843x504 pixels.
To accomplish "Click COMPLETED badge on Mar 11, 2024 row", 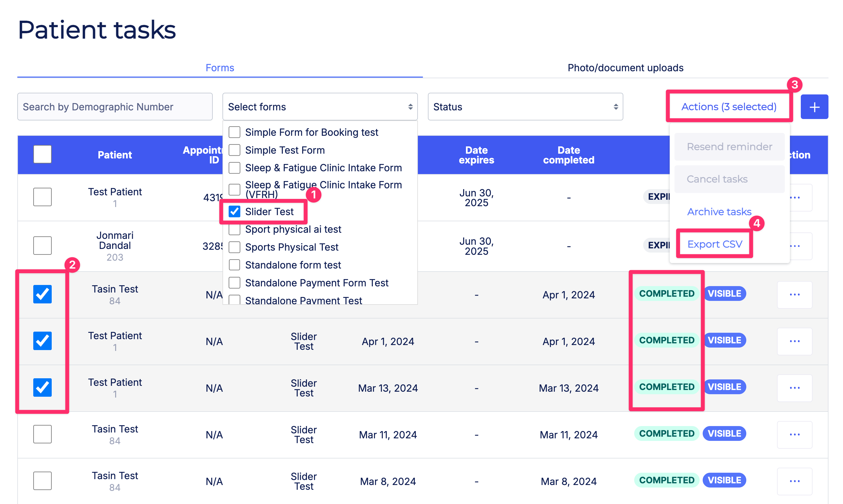I will (666, 433).
